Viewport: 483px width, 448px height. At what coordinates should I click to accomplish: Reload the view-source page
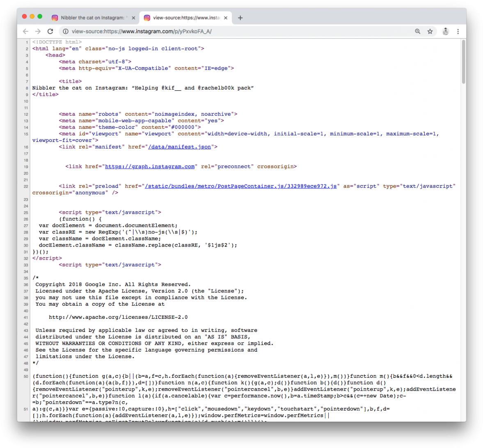click(x=50, y=32)
